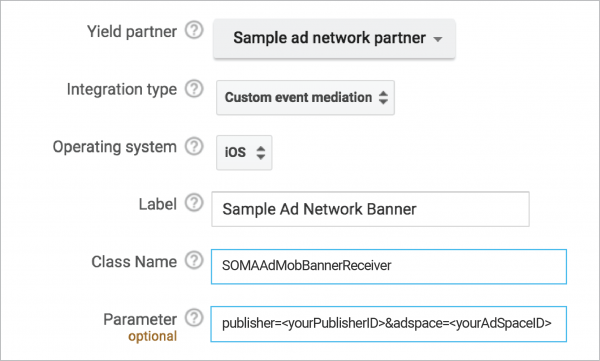This screenshot has width=600, height=361.
Task: Click the Parameter field with publisher string
Action: [x=389, y=324]
